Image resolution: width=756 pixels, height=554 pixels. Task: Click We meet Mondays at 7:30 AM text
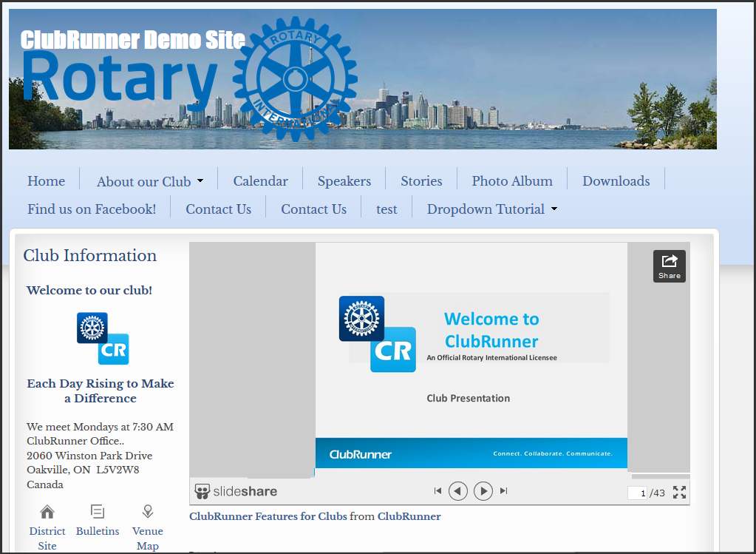(x=100, y=427)
